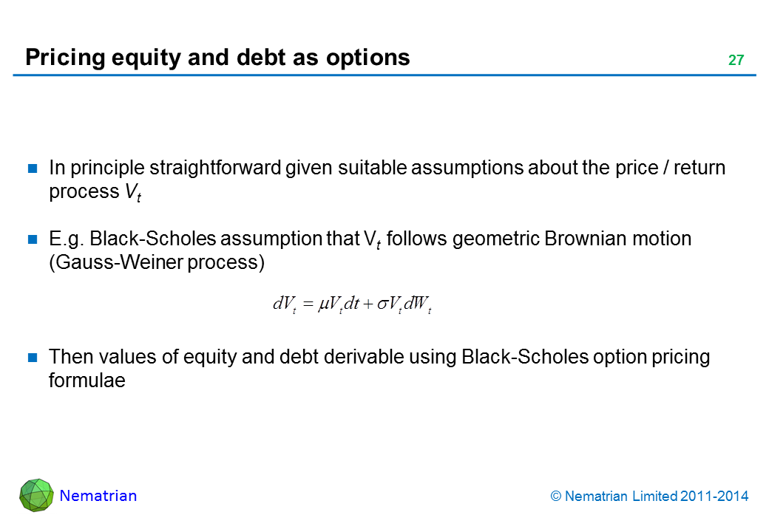Click the first blue square bullet marker
This screenshot has width=769, height=532.
(x=33, y=168)
